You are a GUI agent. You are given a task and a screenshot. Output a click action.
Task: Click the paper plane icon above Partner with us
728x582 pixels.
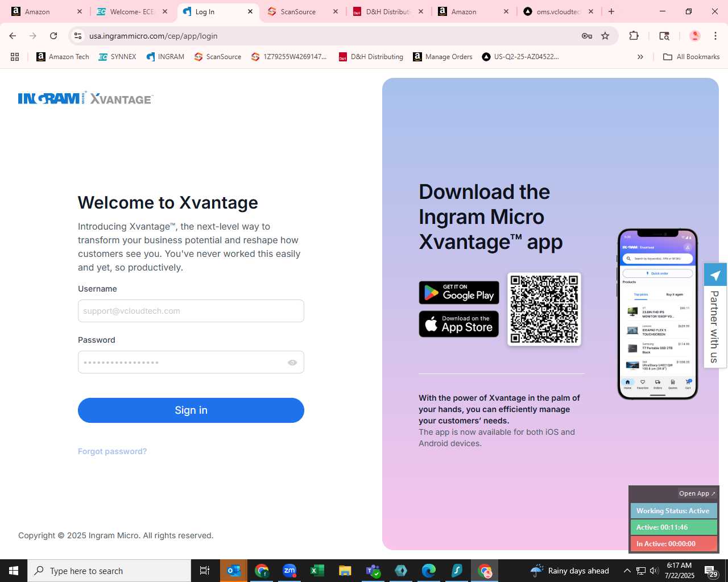click(x=715, y=275)
